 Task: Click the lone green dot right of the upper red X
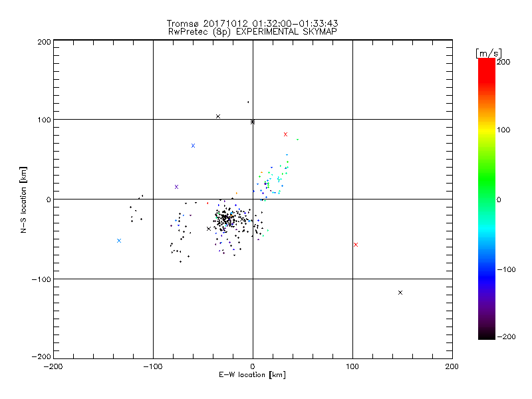(x=297, y=140)
